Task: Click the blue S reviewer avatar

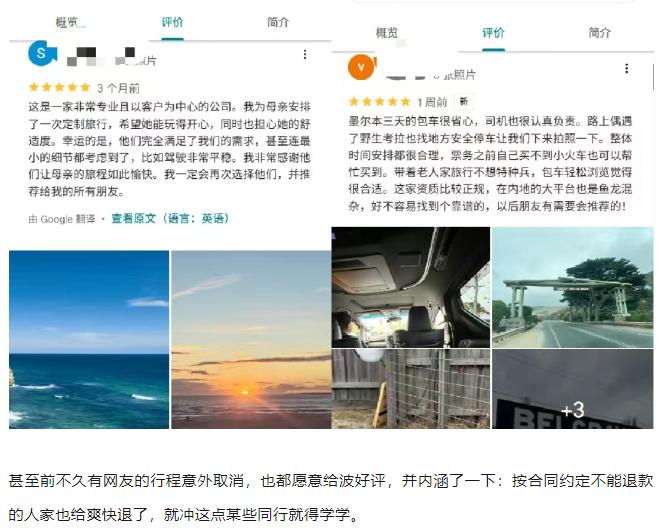Action: click(42, 53)
